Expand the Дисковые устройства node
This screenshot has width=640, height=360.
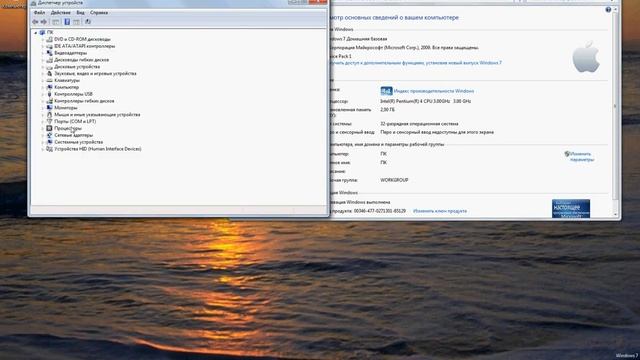click(42, 67)
